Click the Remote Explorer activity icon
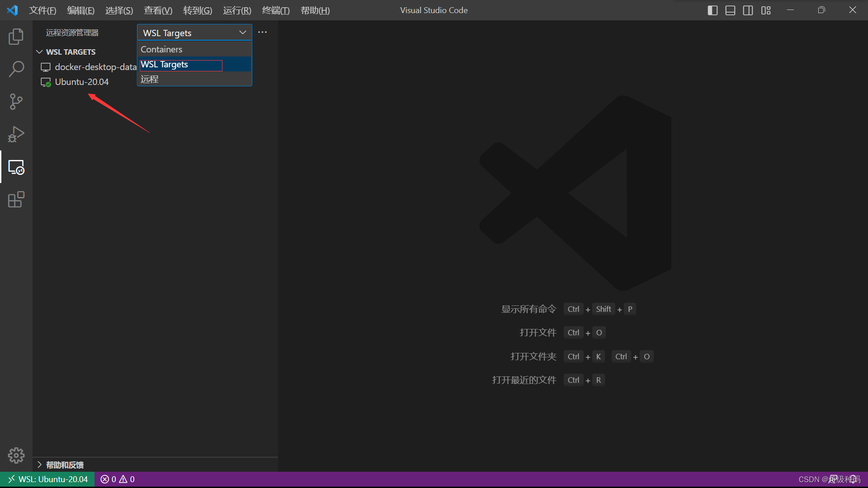Screen dimensions: 868x488 click(x=16, y=167)
